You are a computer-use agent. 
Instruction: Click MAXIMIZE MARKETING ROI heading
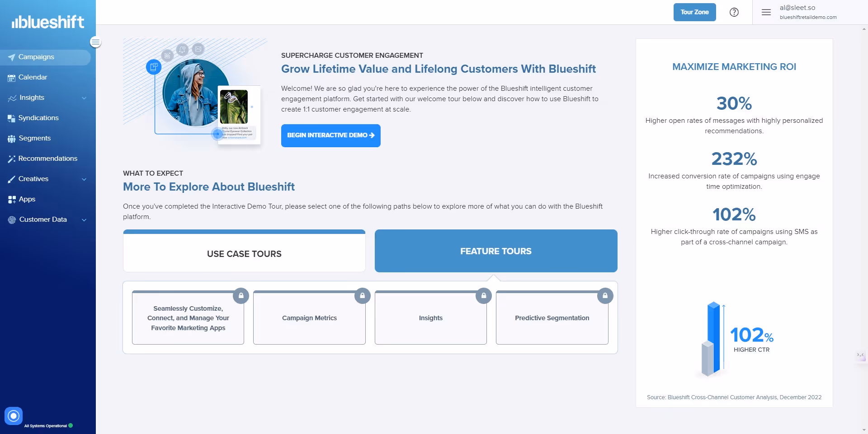point(734,67)
